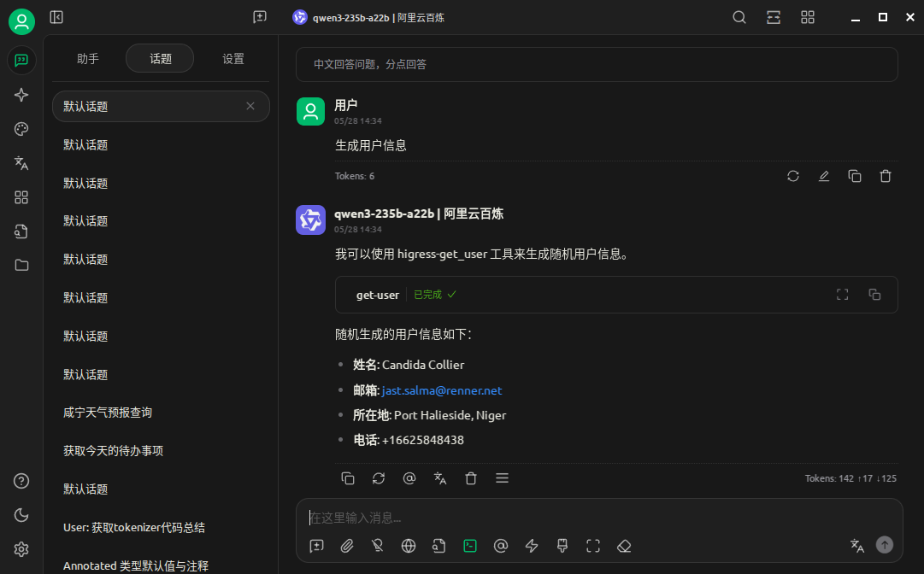Screen dimensions: 924x574
Task: Open the translation panel from the left sidebar
Action: [x=21, y=163]
